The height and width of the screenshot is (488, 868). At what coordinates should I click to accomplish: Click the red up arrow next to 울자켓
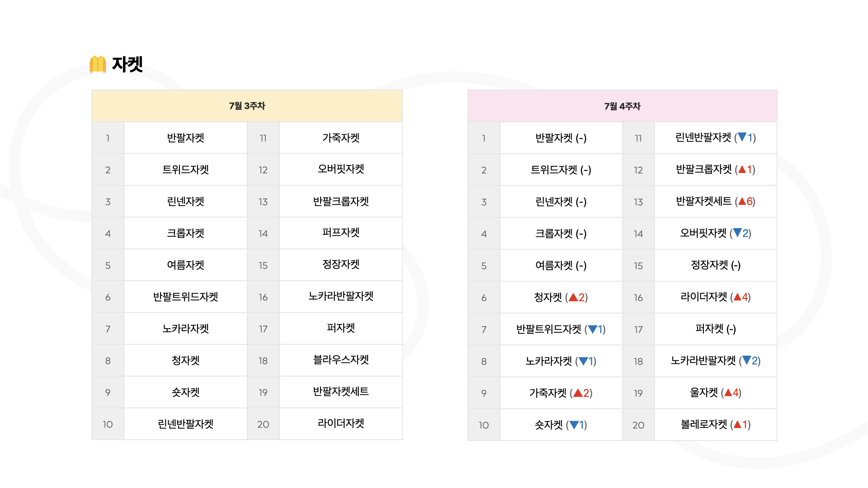(728, 393)
